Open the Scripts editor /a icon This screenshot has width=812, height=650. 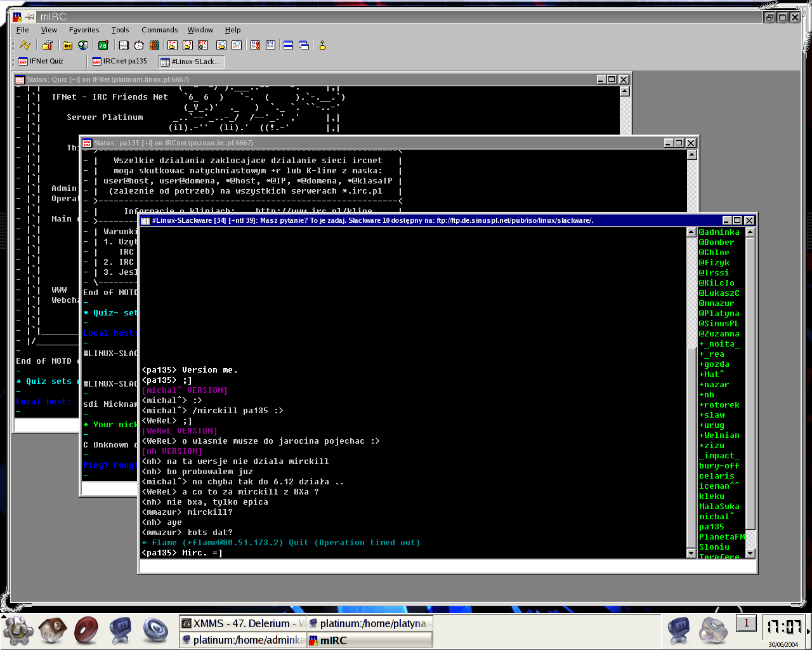pos(103,45)
